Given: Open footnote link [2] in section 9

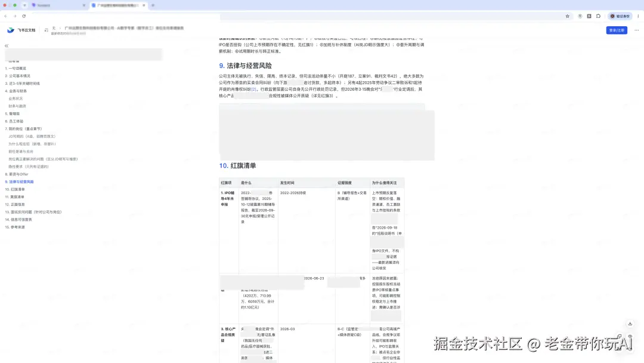Looking at the screenshot, I should (x=254, y=89).
